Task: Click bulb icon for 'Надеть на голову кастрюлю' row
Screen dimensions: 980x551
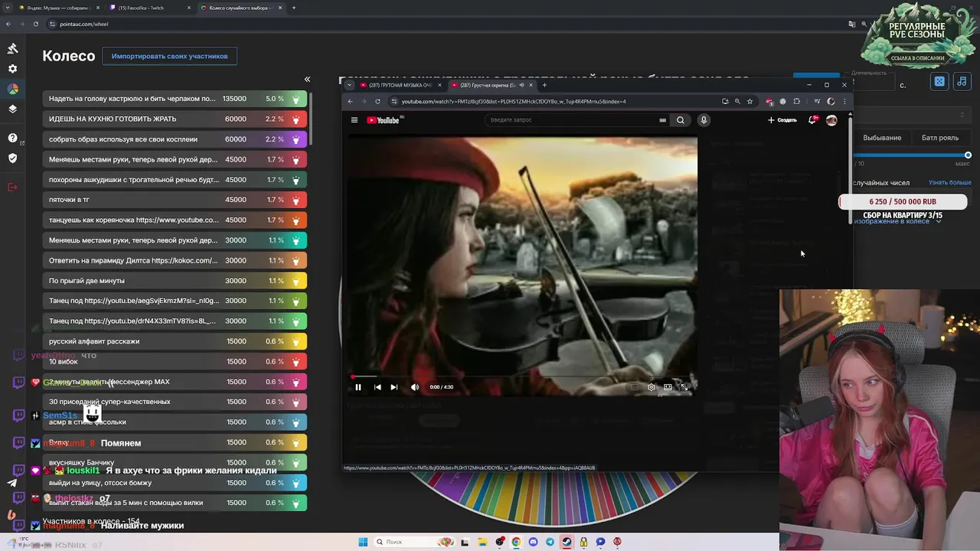Action: [x=296, y=99]
